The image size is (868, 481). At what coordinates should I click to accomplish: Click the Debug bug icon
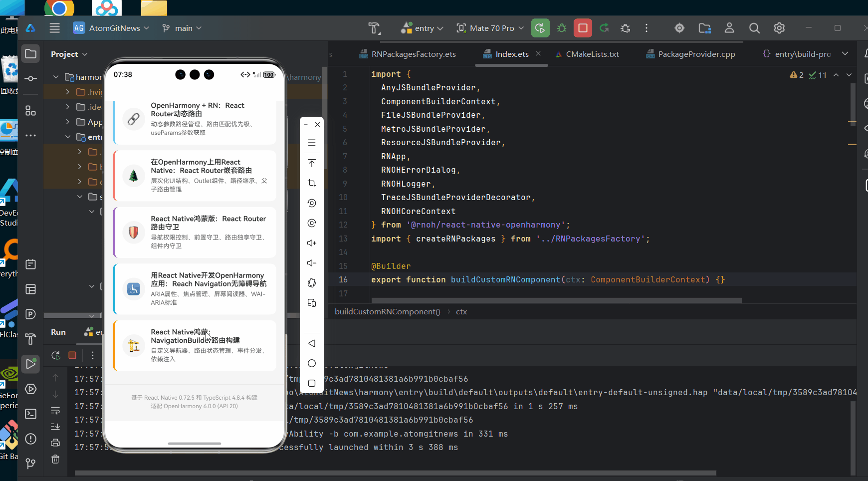coord(562,28)
